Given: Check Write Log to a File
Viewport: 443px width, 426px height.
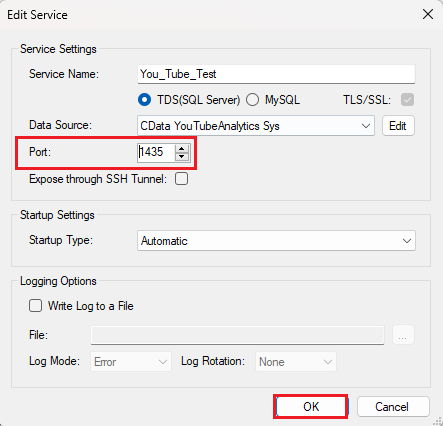Looking at the screenshot, I should click(35, 306).
